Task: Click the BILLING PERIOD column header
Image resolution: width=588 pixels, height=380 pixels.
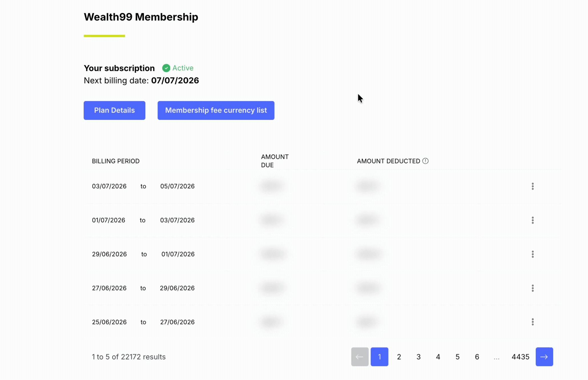Action: [x=116, y=161]
